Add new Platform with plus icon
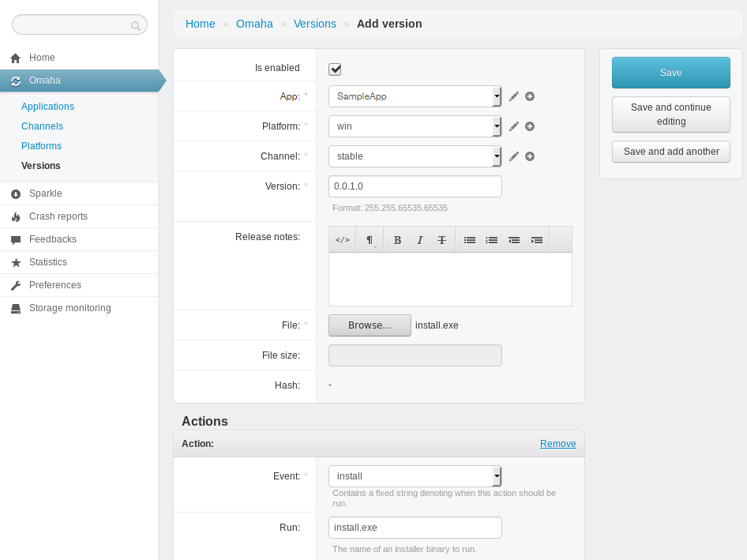Screen dimensions: 747x560 pyautogui.click(x=530, y=126)
